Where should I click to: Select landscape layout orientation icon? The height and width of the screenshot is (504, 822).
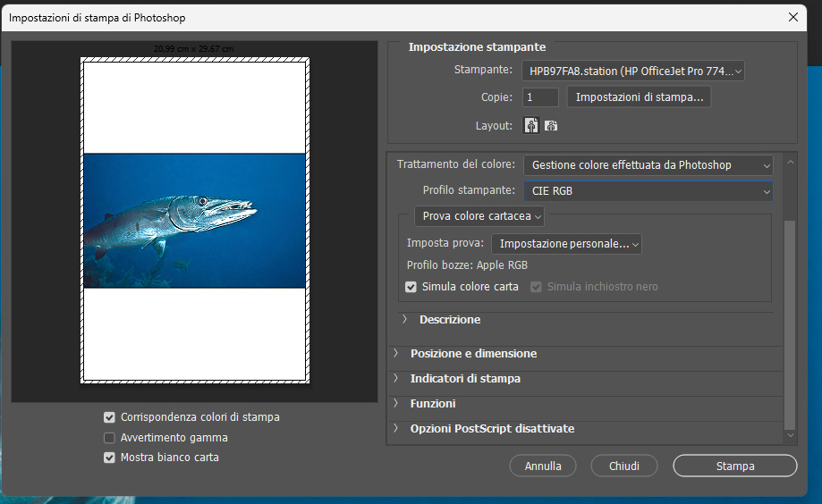pos(551,126)
